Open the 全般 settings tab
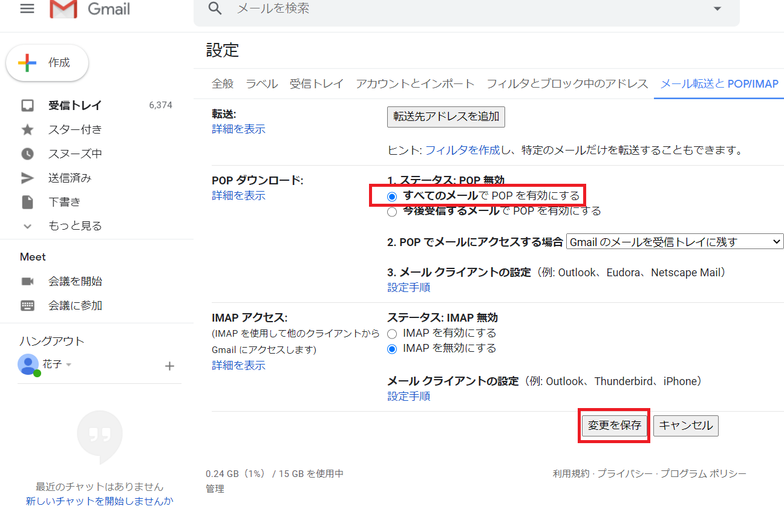The image size is (784, 532). 222,84
